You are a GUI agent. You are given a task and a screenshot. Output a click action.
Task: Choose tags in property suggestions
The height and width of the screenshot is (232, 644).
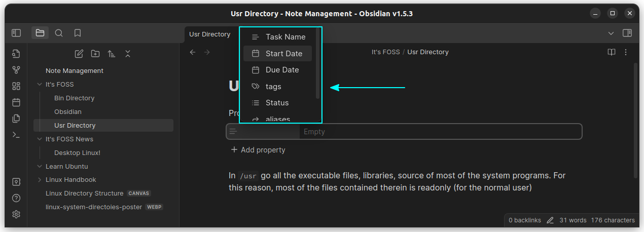[277, 87]
